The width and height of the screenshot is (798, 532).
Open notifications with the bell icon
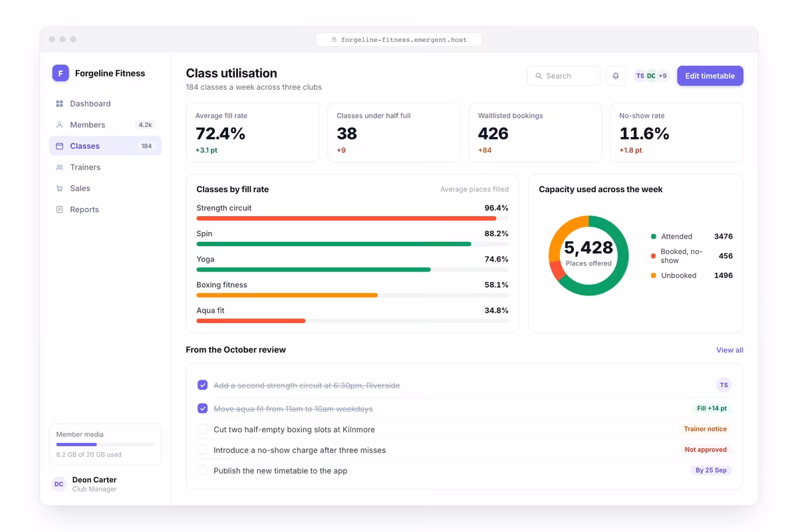(x=616, y=76)
